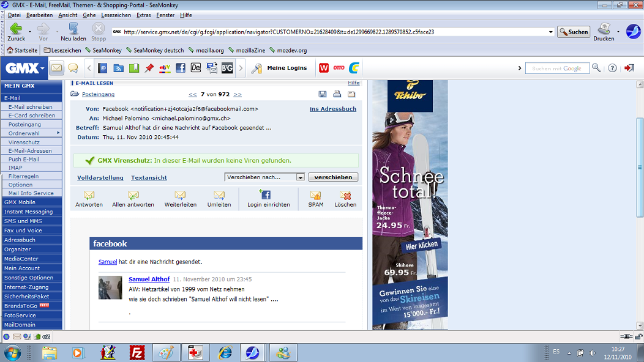Open the Extras menu
The image size is (644, 362).
[x=142, y=16]
